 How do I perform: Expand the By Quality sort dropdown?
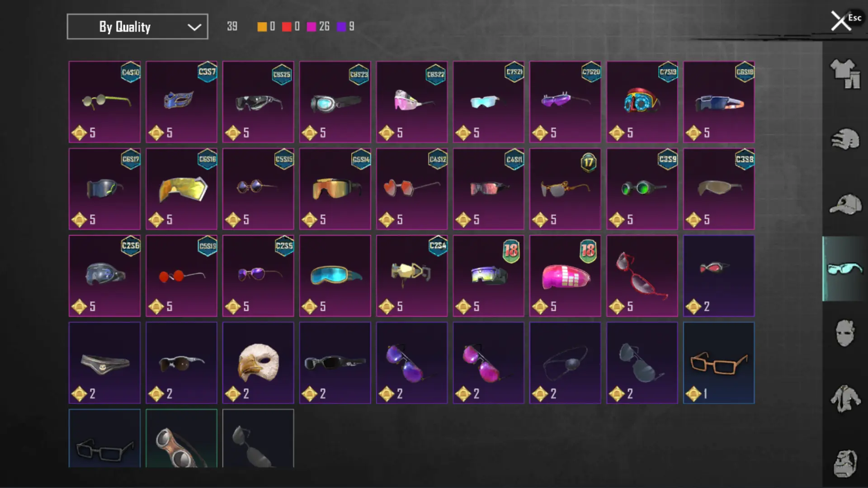pyautogui.click(x=137, y=27)
